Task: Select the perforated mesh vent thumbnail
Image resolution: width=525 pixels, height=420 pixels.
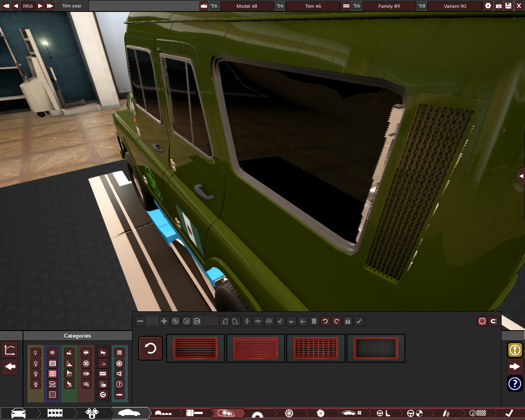Action: point(376,348)
